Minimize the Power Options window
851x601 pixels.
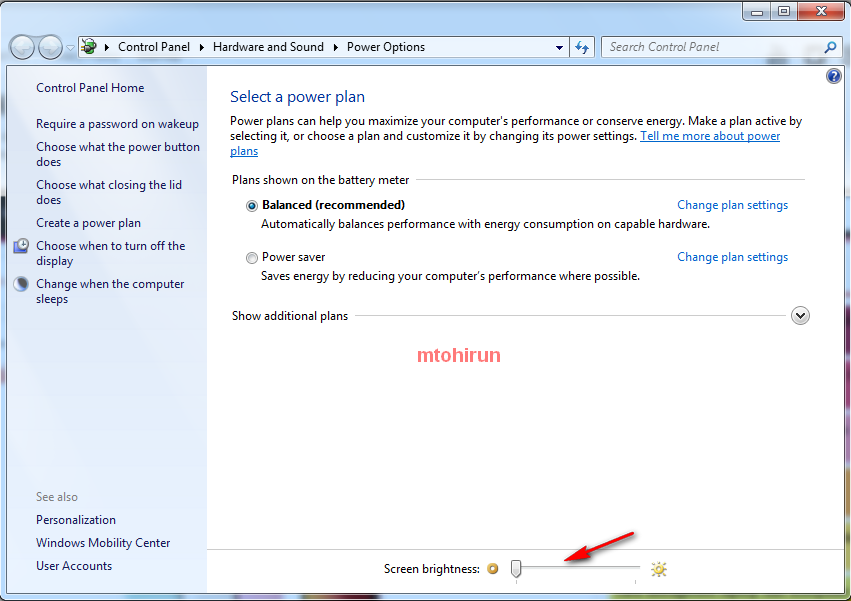(x=757, y=11)
